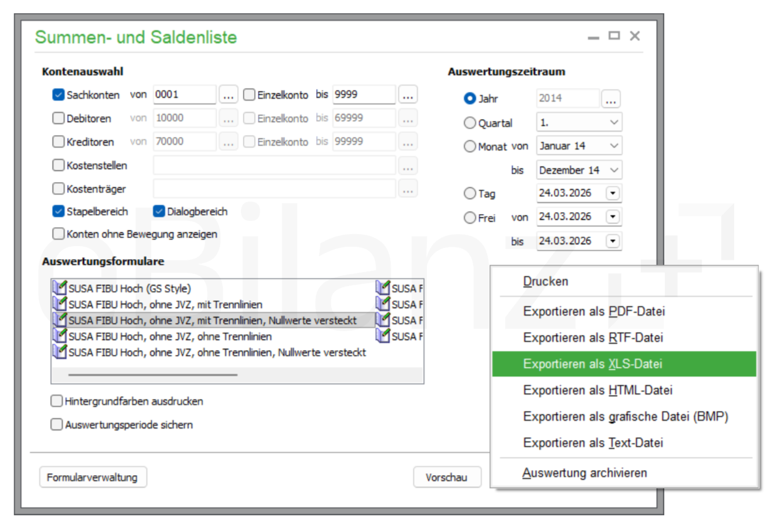Click the Vorschau button
The image size is (773, 532).
(x=447, y=477)
